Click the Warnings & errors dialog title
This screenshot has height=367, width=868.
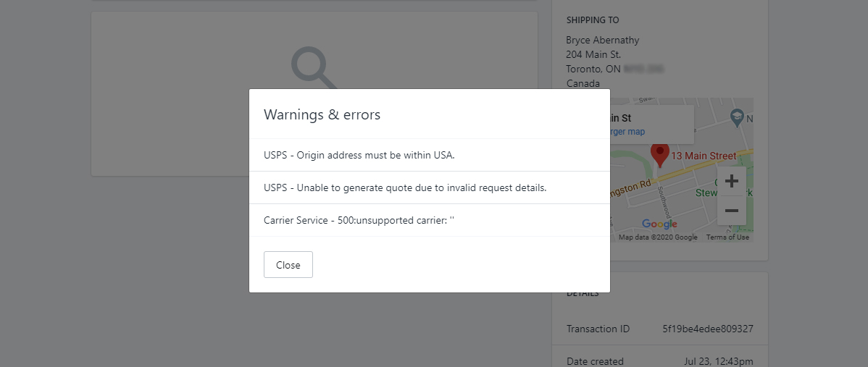(x=322, y=114)
